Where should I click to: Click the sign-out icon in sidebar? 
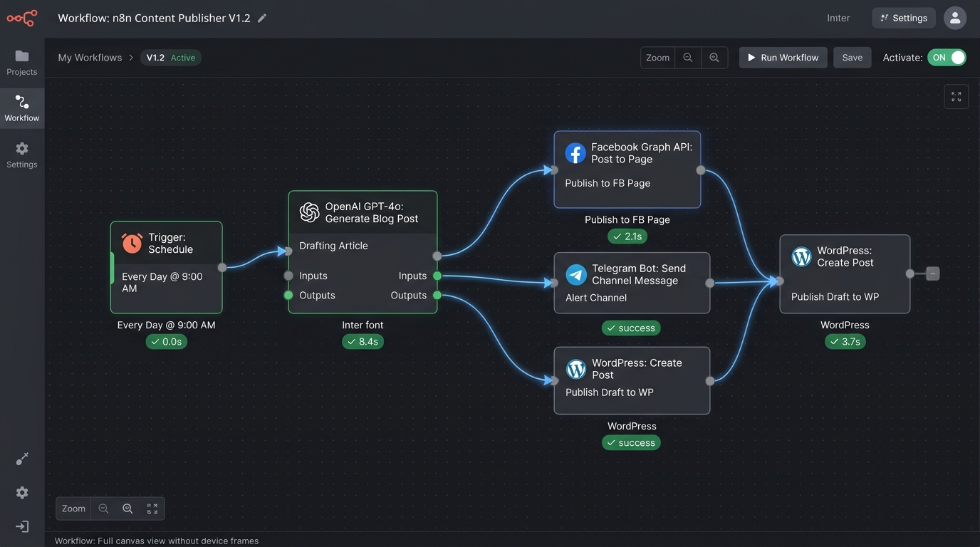pyautogui.click(x=22, y=526)
